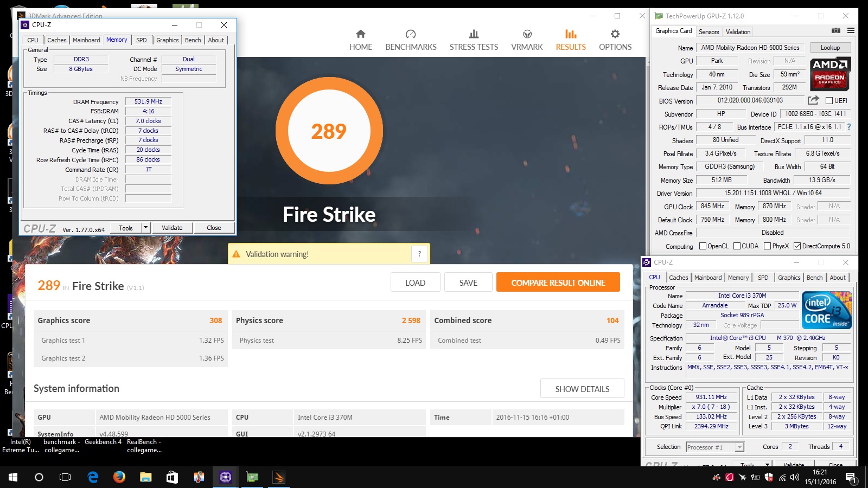The height and width of the screenshot is (488, 868).
Task: Open 3DMark OPTIONS gear
Action: tap(615, 41)
